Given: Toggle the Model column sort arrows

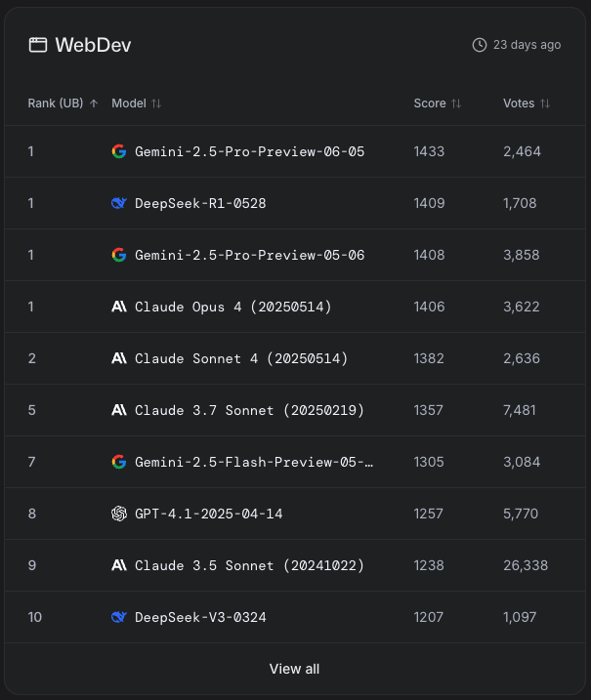Looking at the screenshot, I should tap(156, 103).
